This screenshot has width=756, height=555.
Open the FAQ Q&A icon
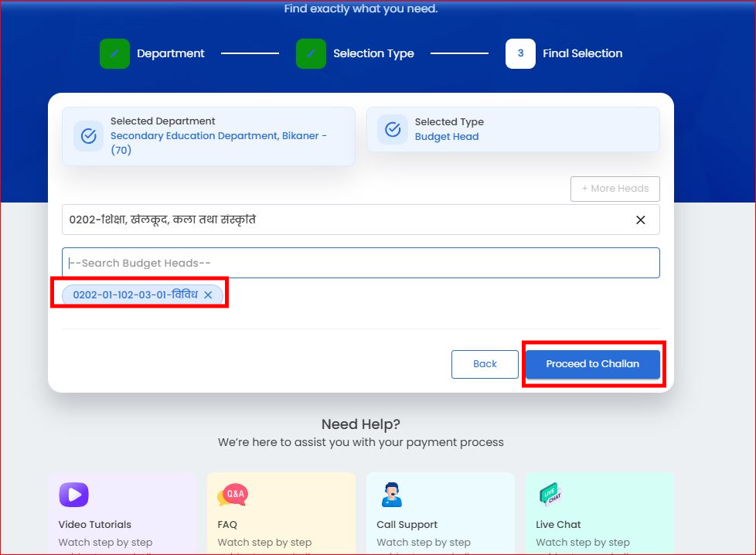233,495
